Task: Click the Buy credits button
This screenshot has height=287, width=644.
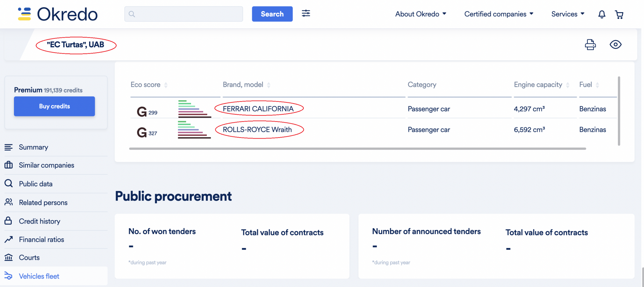Action: (54, 106)
